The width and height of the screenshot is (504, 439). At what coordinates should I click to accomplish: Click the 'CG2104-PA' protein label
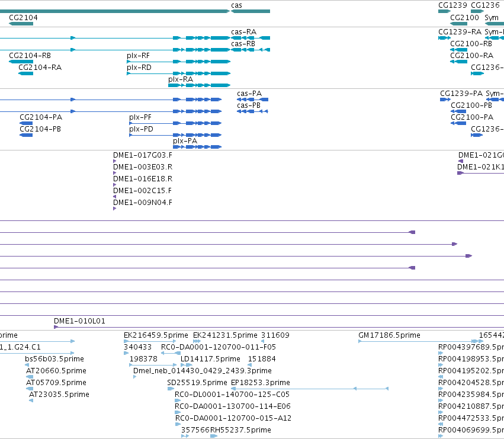(41, 117)
